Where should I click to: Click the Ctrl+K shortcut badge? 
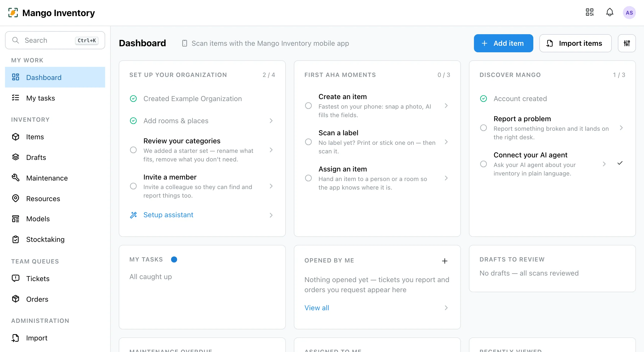point(87,40)
